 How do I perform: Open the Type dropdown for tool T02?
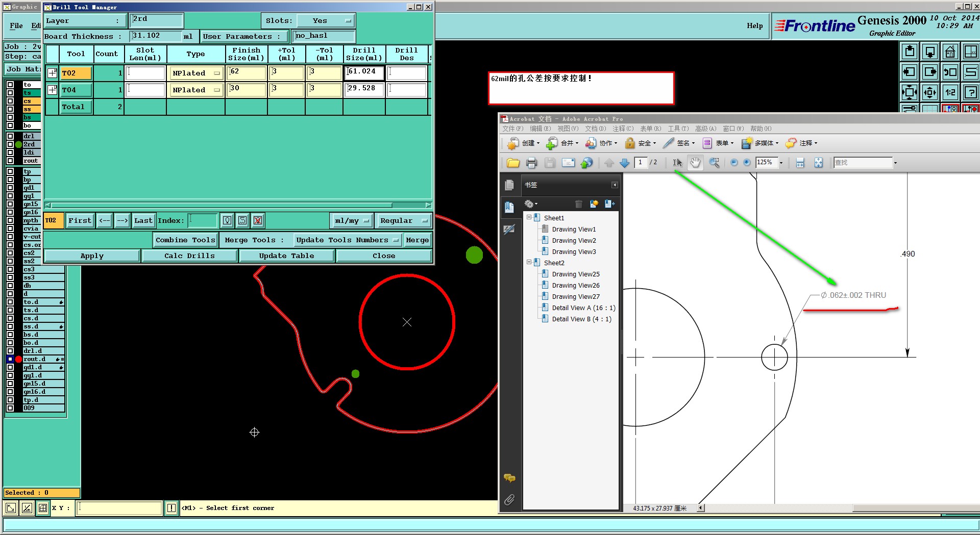196,73
